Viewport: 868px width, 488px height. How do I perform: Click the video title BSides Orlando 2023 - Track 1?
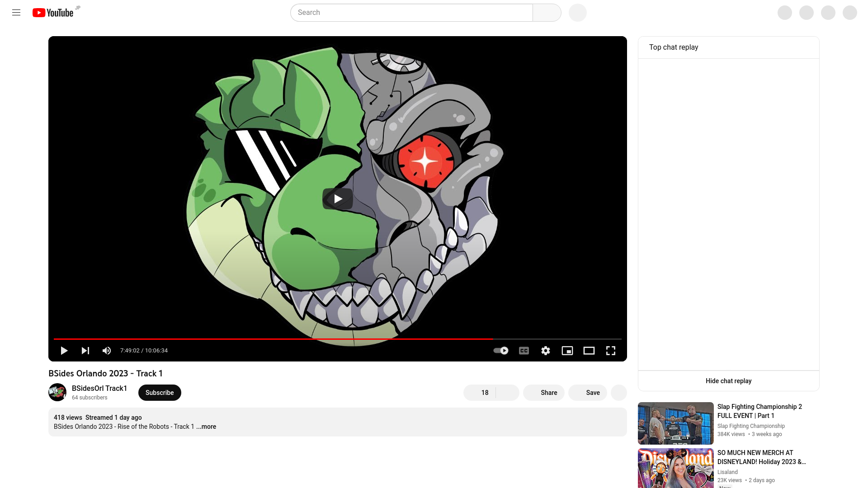[x=105, y=374]
